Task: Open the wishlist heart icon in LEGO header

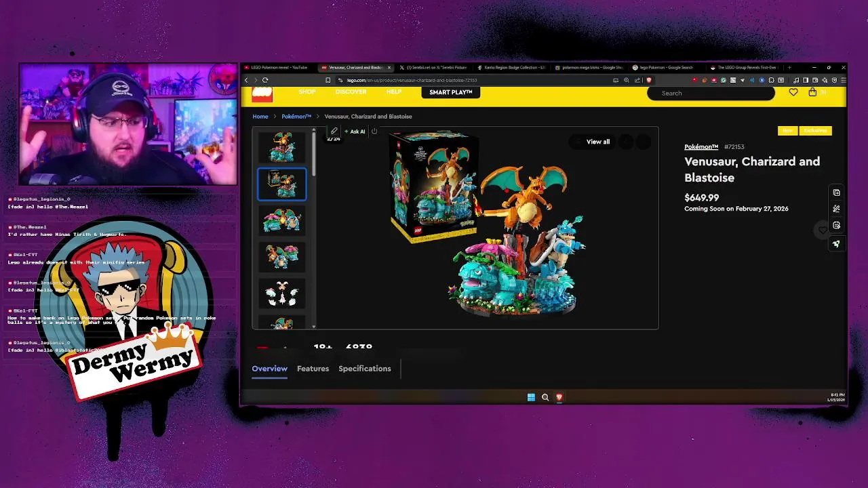Action: (793, 92)
